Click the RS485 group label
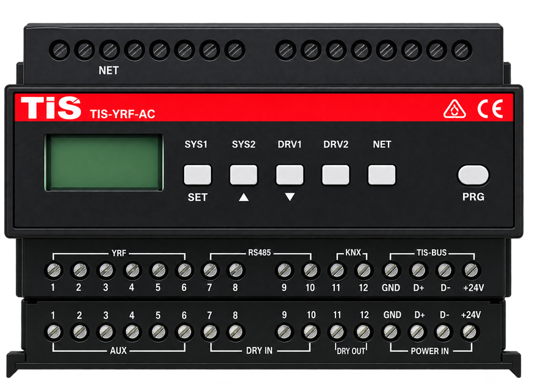549x392 pixels. (259, 252)
